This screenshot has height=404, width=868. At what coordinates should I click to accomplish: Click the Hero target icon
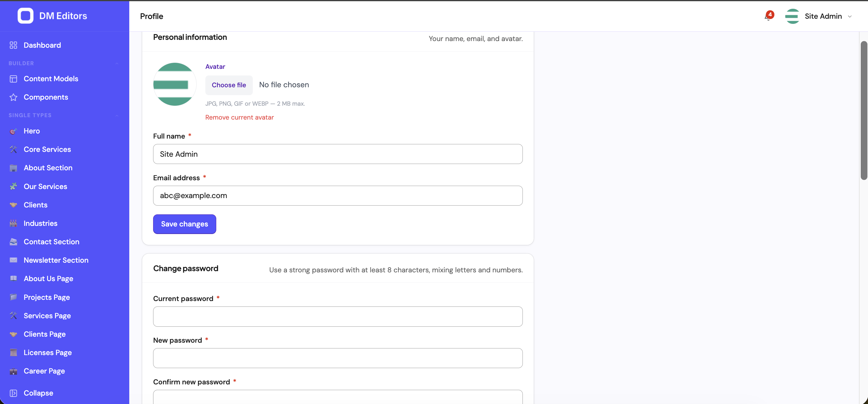point(14,131)
